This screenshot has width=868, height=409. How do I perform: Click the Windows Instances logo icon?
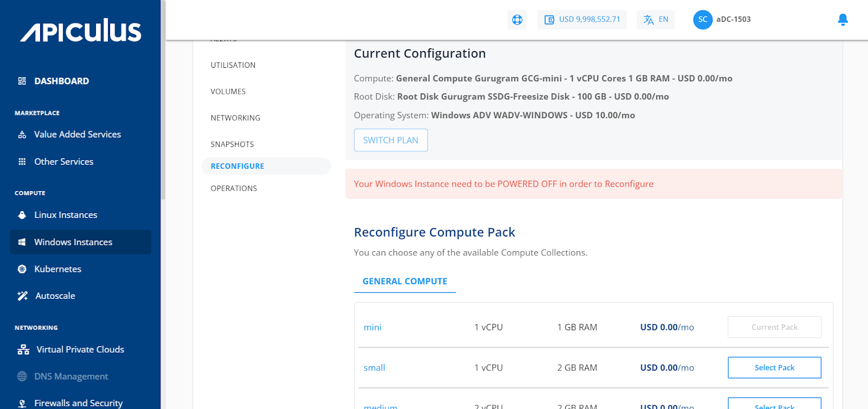pyautogui.click(x=22, y=242)
